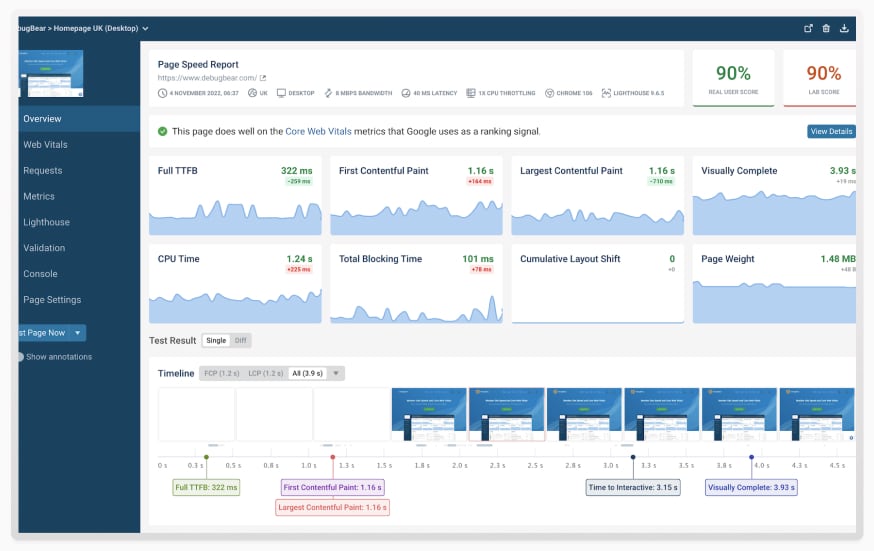This screenshot has width=874, height=551.
Task: Open the Test Page Now dropdown arrow
Action: pos(78,333)
